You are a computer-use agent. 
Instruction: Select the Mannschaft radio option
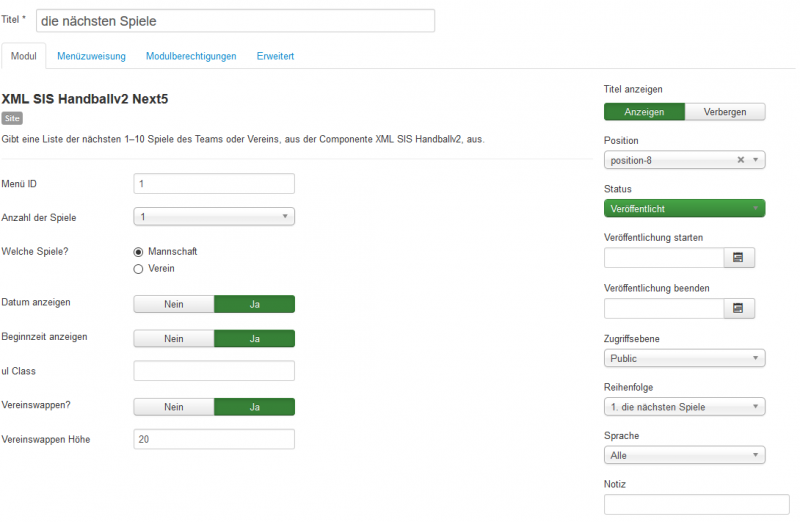click(138, 252)
